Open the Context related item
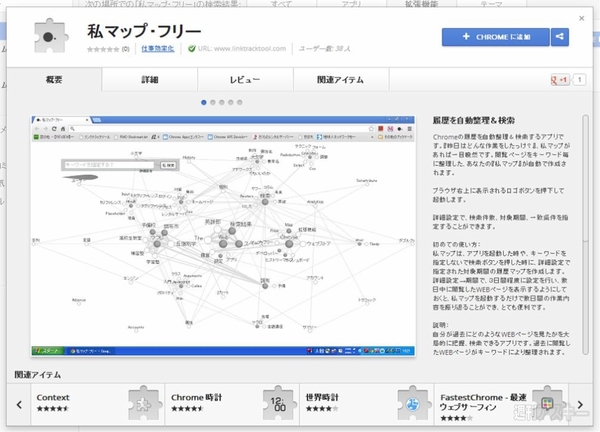The image size is (600, 432). [98, 404]
